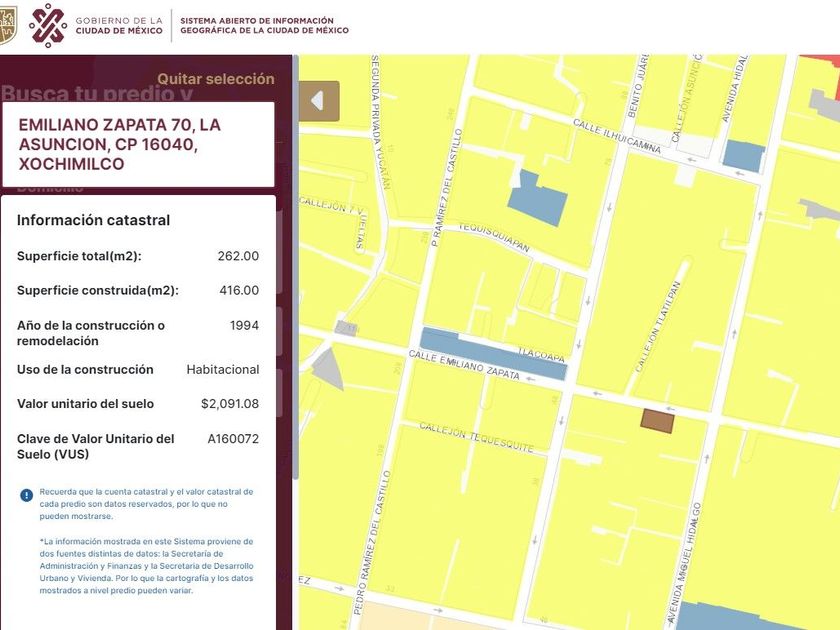Click the Superficie total(m2) label

pos(79,256)
